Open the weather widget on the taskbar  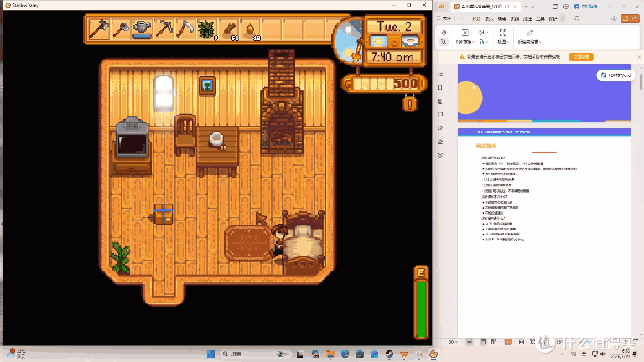17,354
